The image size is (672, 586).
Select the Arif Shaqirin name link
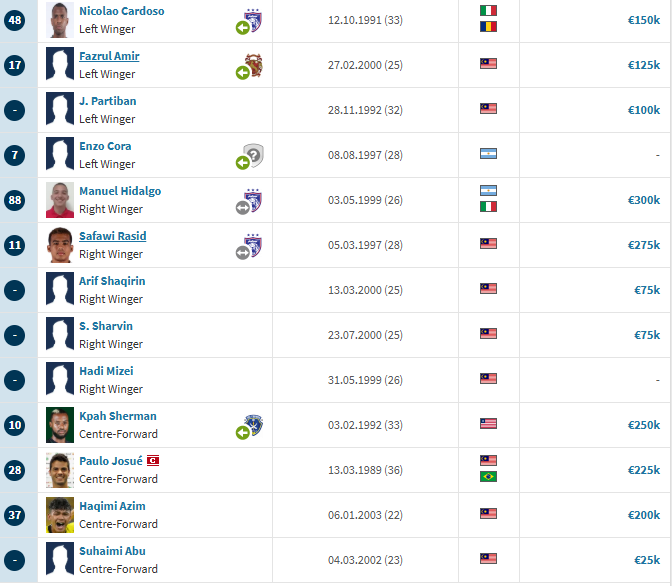click(112, 281)
